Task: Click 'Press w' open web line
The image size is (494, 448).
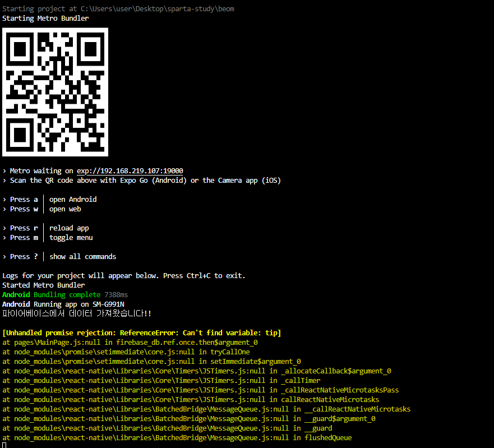Action: coord(41,209)
